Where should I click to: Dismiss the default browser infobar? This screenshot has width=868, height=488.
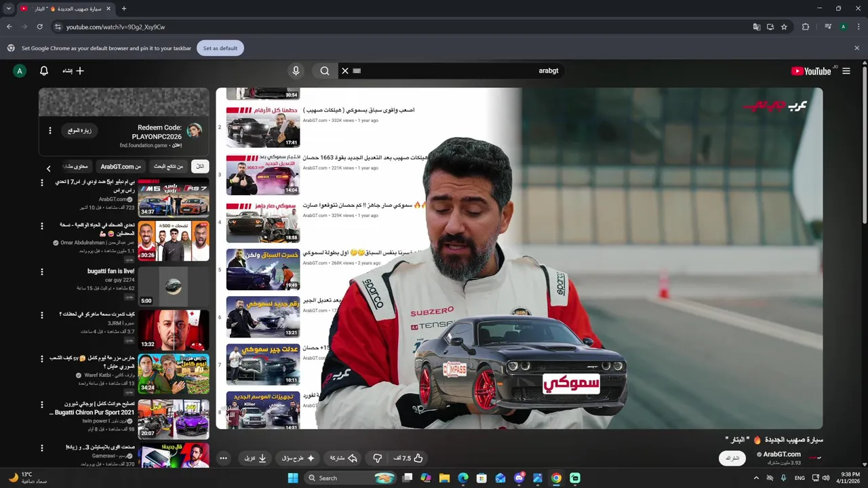point(856,48)
